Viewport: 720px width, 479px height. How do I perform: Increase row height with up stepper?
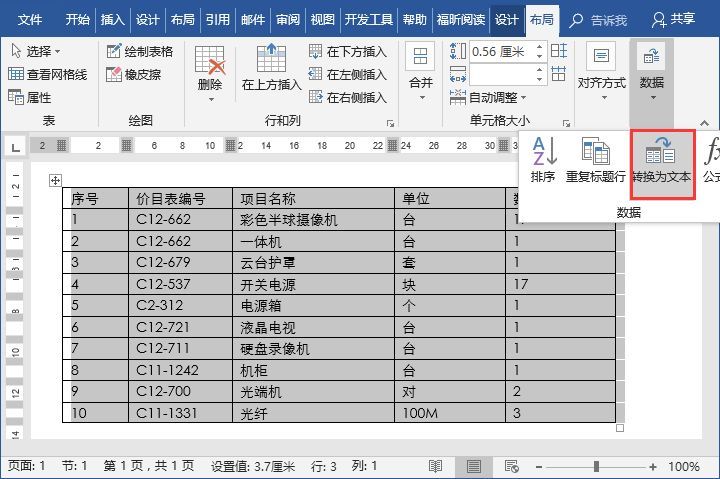click(x=540, y=46)
